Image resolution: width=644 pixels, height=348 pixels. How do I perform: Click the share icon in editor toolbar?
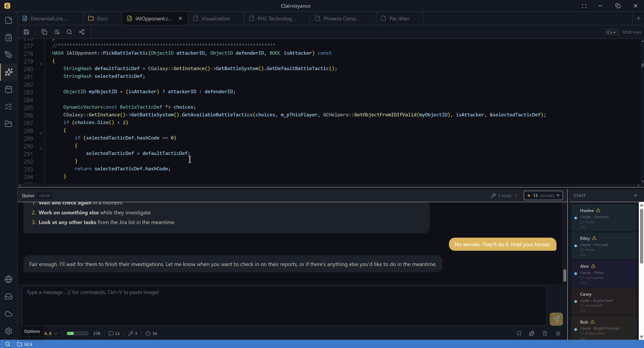tap(82, 32)
